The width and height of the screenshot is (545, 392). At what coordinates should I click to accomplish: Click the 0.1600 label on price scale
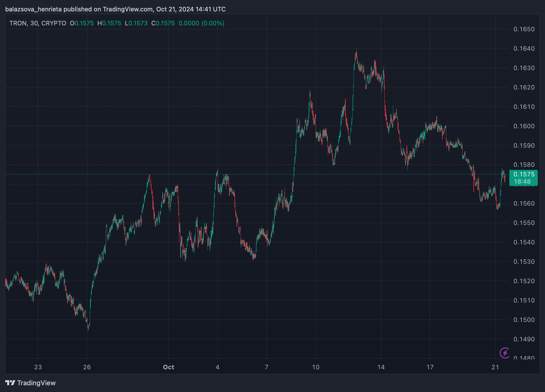(x=524, y=126)
